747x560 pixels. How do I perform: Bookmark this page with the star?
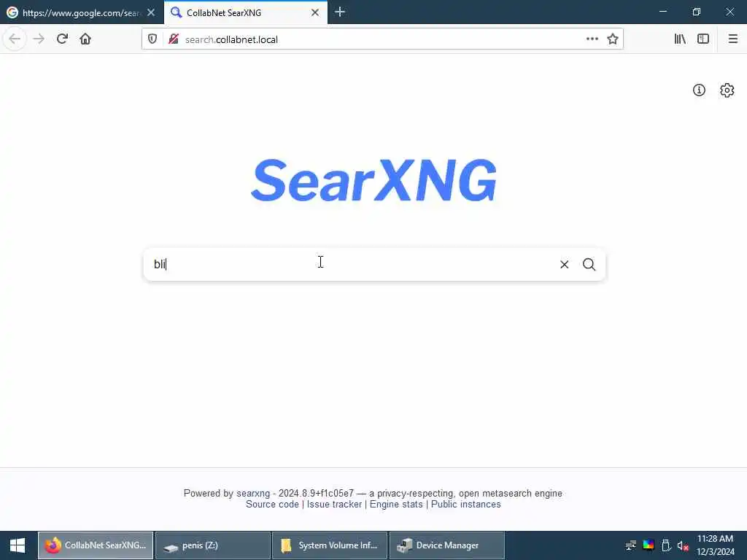pyautogui.click(x=613, y=39)
